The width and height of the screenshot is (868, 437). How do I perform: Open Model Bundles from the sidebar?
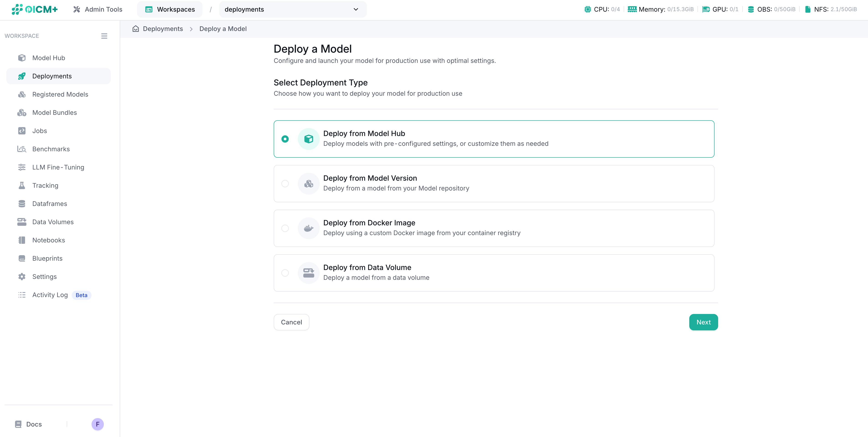pyautogui.click(x=54, y=112)
